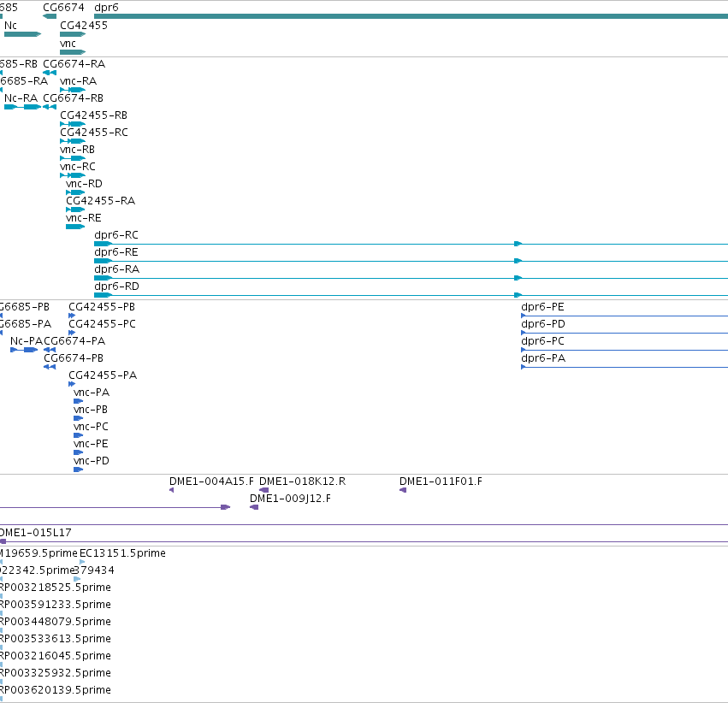
Task: Select the vnc-RD transcript label
Action: point(84,184)
